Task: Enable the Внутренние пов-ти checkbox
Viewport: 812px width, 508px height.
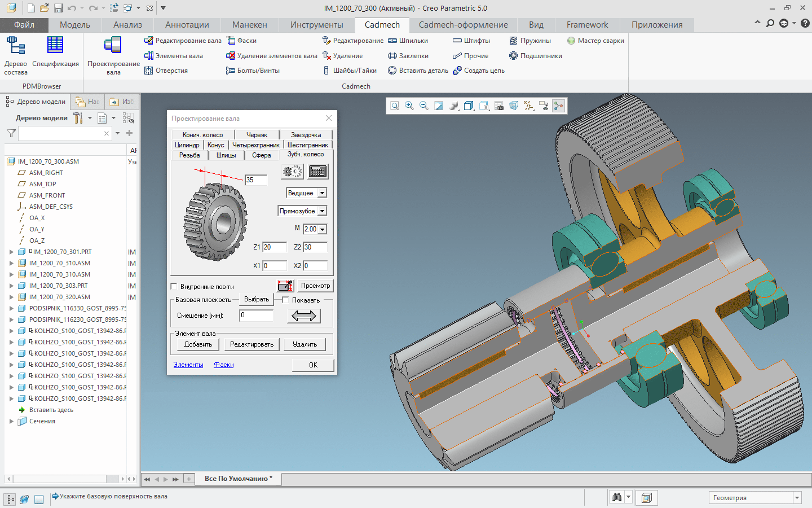Action: click(174, 287)
